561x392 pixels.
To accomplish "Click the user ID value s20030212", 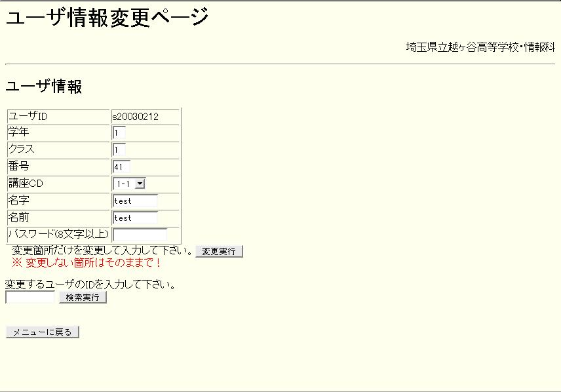I will [x=136, y=117].
